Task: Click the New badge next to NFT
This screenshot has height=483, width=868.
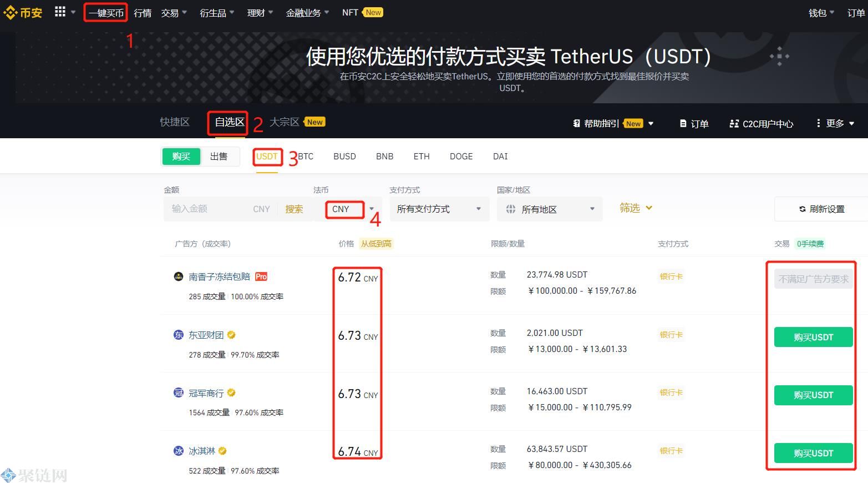Action: pyautogui.click(x=373, y=12)
